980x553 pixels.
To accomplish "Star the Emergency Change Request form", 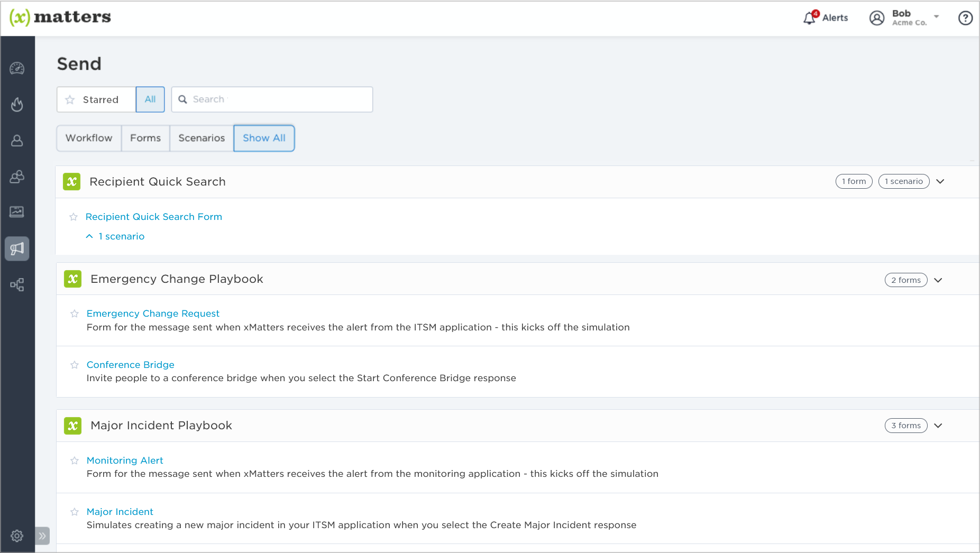I will point(75,314).
